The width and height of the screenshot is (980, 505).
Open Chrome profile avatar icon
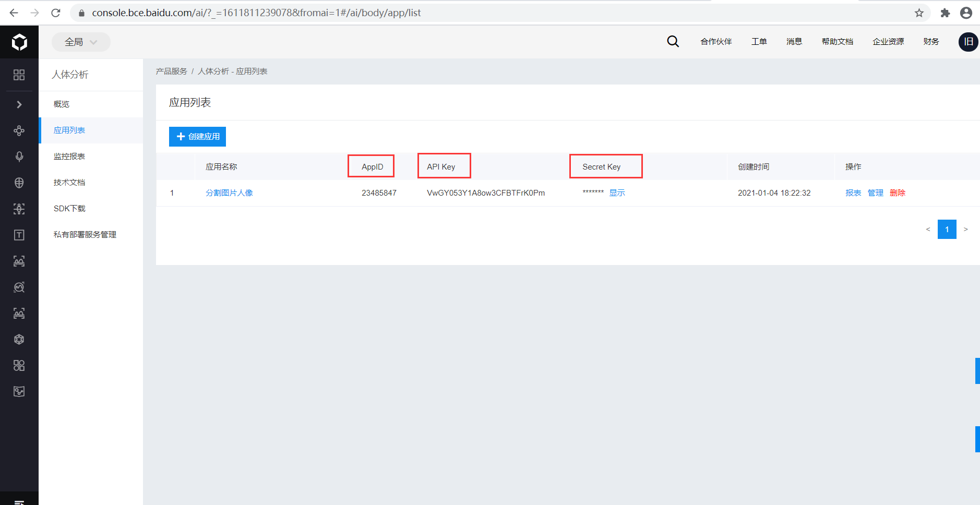click(966, 13)
